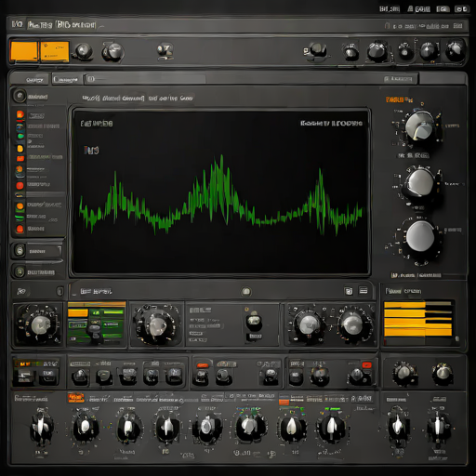
Task: Select the blue-green globe icon in the sidebar list
Action: click(20, 126)
